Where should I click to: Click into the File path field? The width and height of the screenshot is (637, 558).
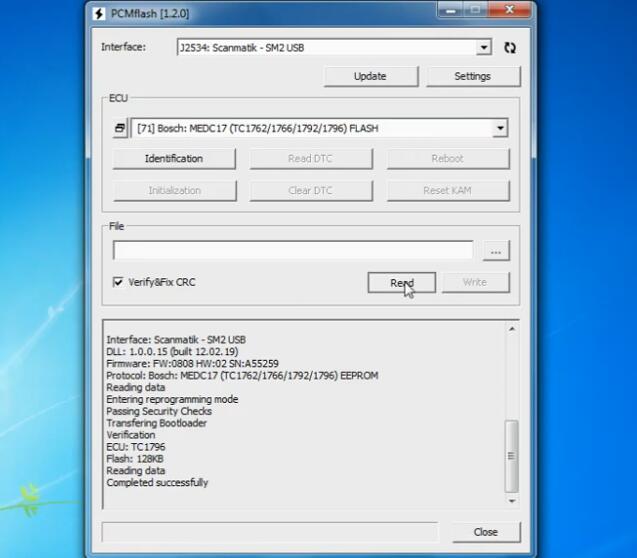pos(293,250)
